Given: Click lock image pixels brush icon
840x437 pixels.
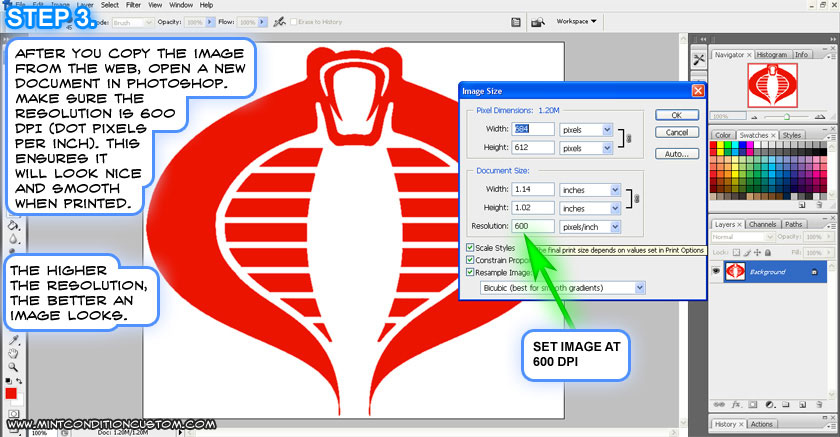Looking at the screenshot, I should [747, 252].
